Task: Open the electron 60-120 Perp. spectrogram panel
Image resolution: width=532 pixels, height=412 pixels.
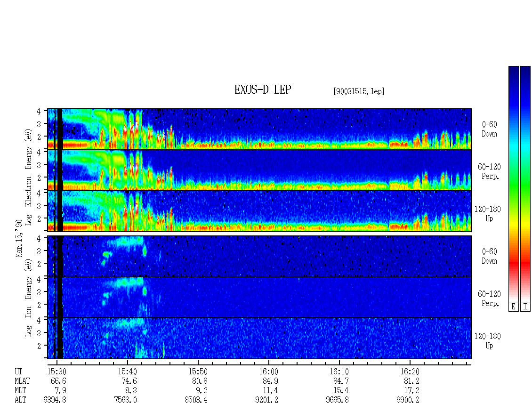Action: click(x=259, y=170)
